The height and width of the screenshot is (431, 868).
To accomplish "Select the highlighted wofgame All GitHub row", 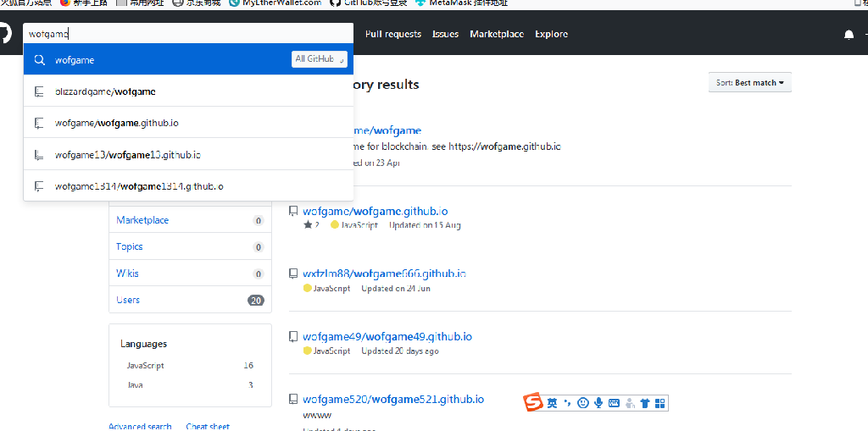I will coord(188,59).
